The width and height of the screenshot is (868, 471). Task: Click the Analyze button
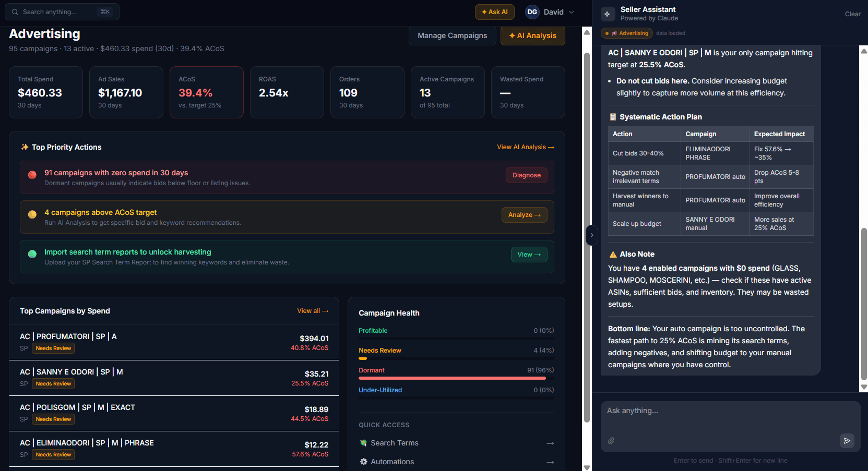coord(524,215)
